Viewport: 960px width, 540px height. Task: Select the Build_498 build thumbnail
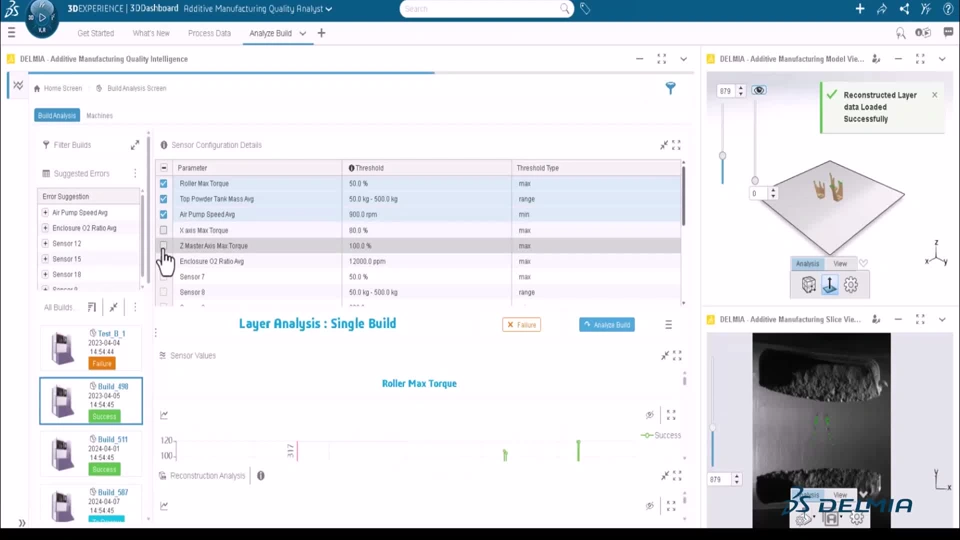click(x=62, y=401)
